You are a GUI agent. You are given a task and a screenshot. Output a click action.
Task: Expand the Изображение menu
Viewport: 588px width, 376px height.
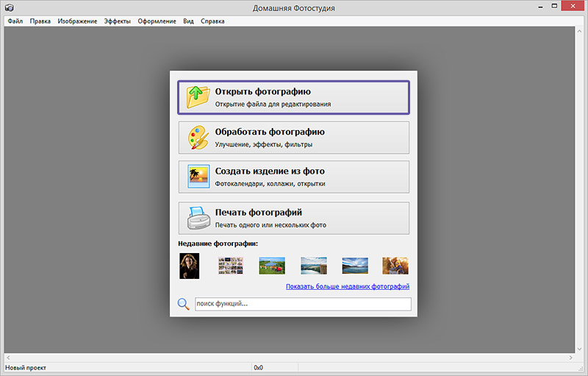click(x=77, y=21)
